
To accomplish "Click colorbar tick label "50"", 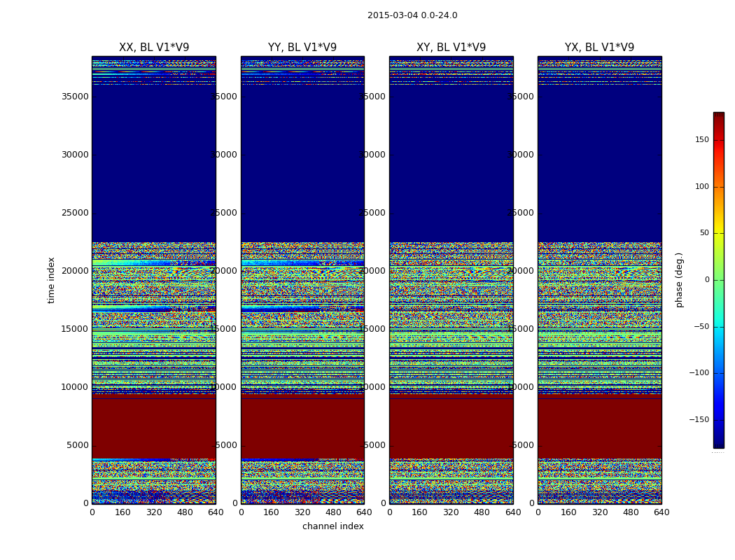I will point(704,233).
